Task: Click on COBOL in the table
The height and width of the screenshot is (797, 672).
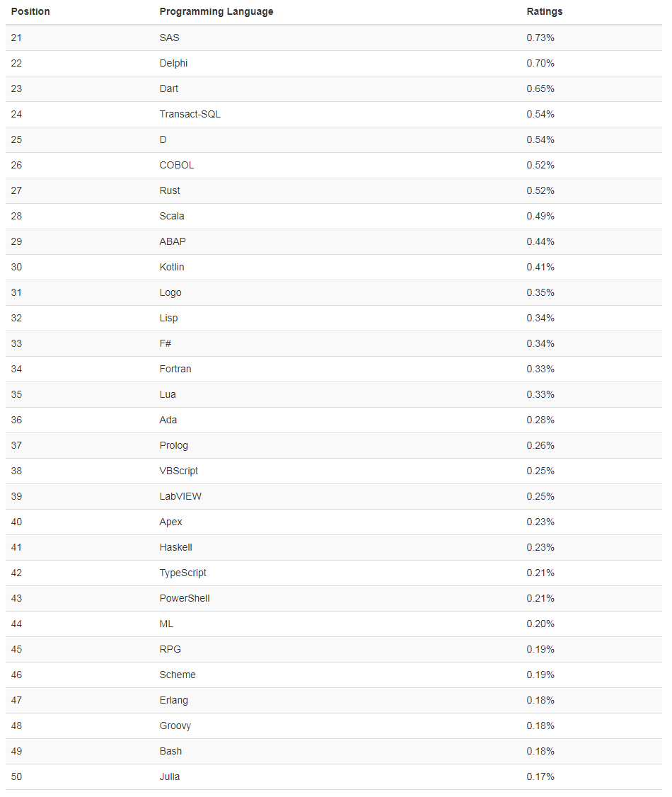Action: 176,165
